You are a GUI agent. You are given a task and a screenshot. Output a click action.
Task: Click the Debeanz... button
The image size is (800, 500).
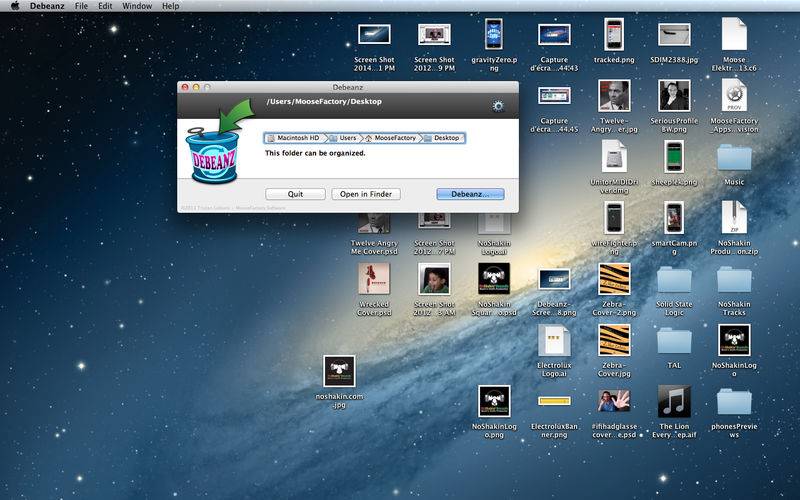tap(470, 194)
